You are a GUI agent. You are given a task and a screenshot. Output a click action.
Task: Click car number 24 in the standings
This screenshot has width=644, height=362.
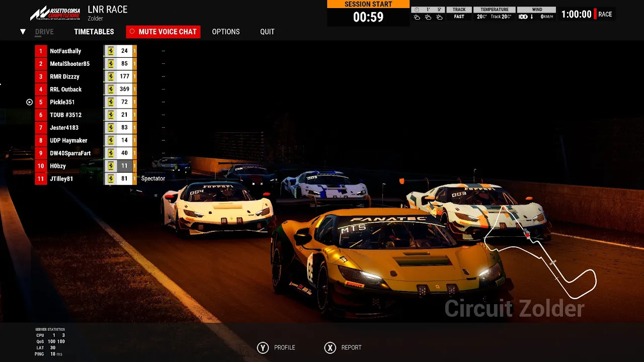point(124,51)
